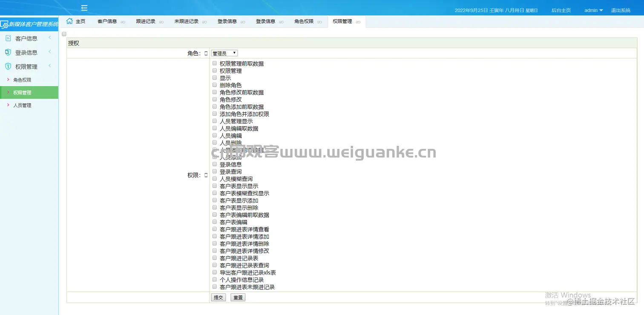644x315 pixels.
Task: Open the highlighted 权限管理 sidebar submenu item
Action: coord(29,92)
